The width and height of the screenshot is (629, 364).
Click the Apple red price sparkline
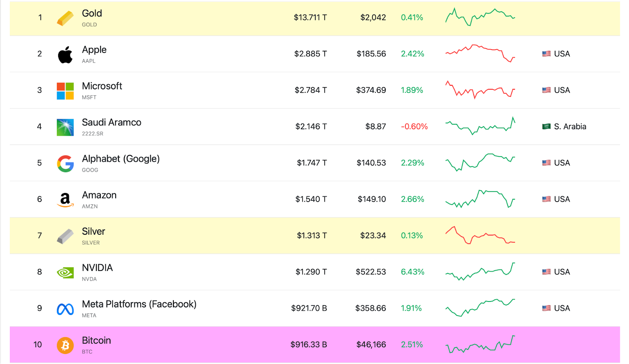tap(480, 53)
